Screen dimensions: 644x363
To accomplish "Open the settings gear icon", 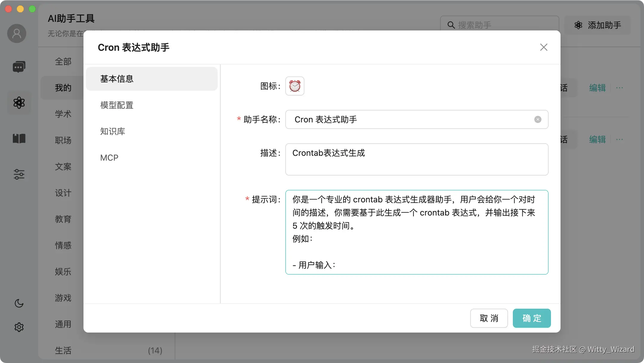I will pyautogui.click(x=19, y=327).
